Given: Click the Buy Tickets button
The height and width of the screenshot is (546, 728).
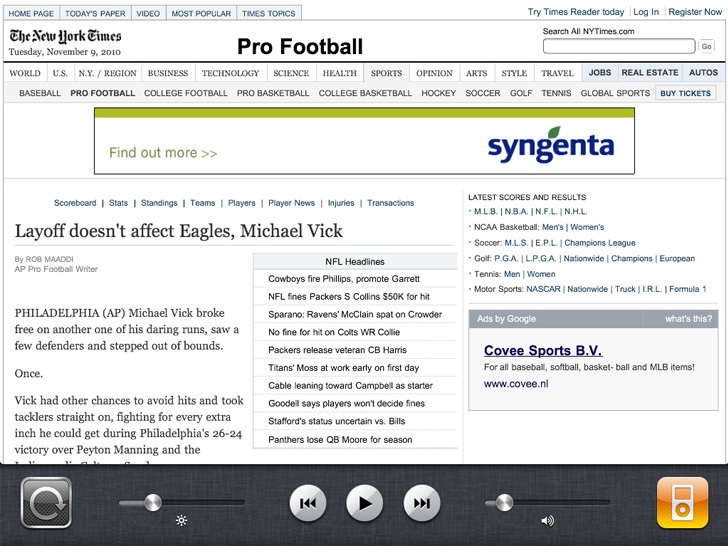Looking at the screenshot, I should tap(685, 93).
